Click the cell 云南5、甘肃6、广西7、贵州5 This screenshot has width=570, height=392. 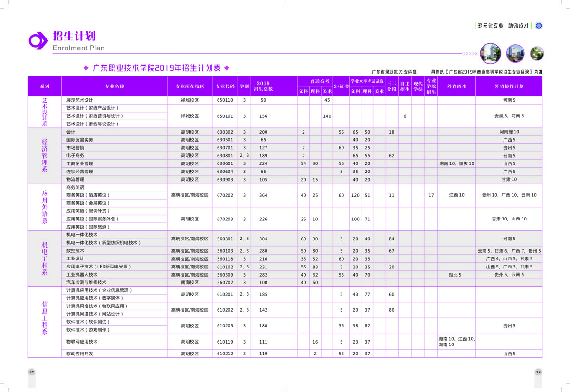pyautogui.click(x=509, y=250)
